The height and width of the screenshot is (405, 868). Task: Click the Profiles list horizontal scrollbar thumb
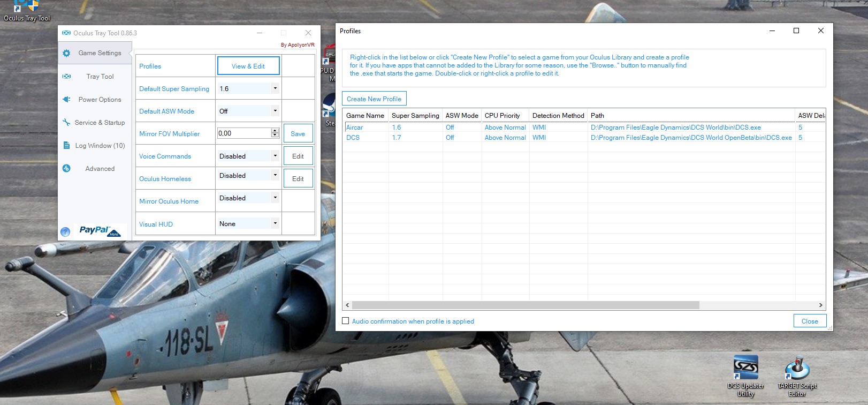[x=525, y=305]
